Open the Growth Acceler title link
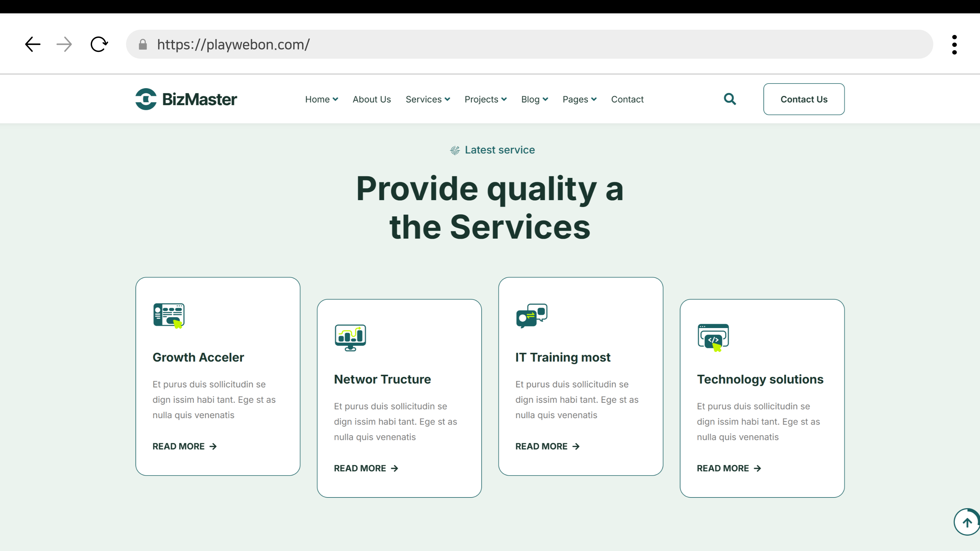980x551 pixels. 198,357
